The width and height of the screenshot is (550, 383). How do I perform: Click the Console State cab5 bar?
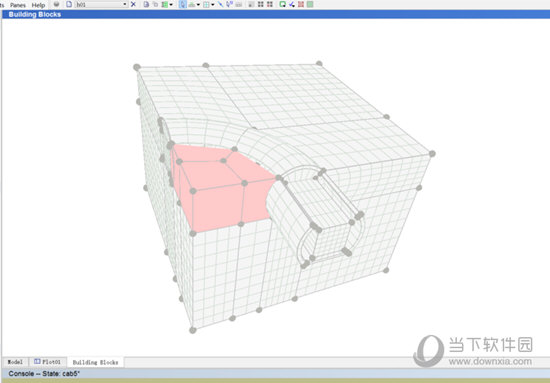point(276,374)
